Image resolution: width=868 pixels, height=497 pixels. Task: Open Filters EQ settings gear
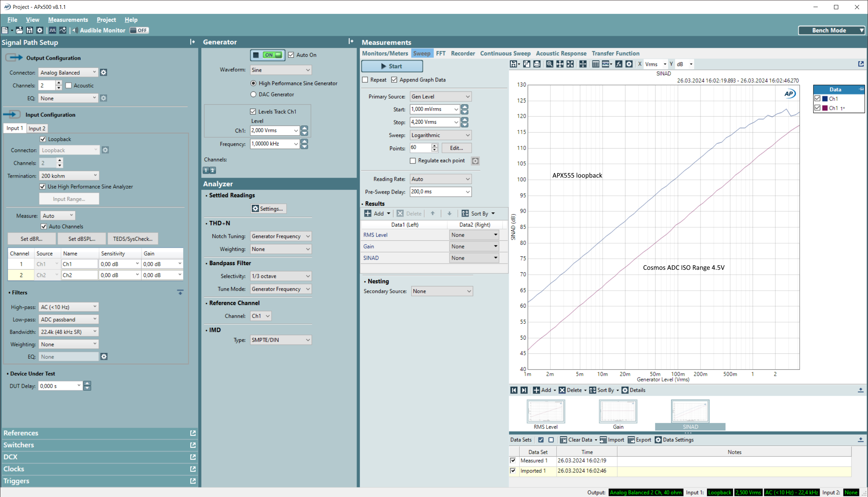coord(104,357)
